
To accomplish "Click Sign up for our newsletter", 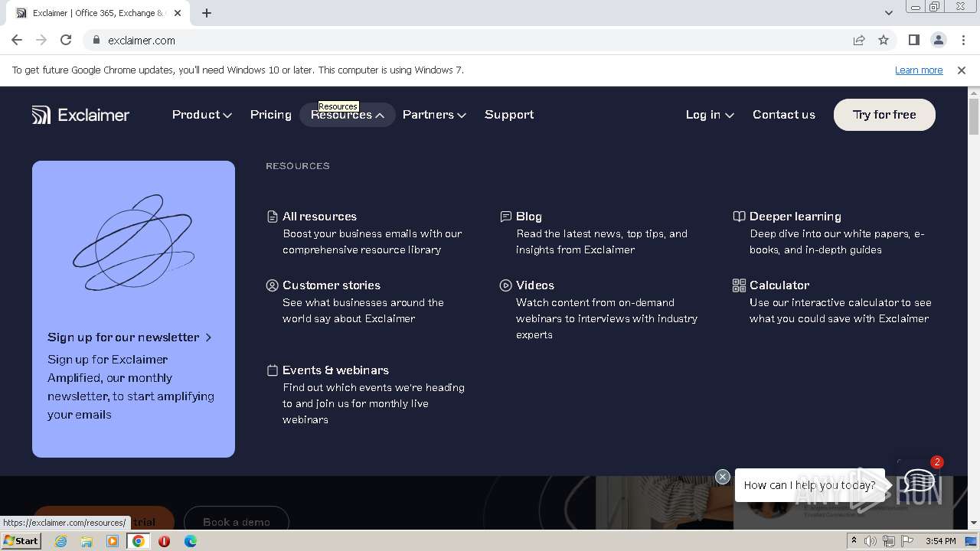I will [x=129, y=337].
